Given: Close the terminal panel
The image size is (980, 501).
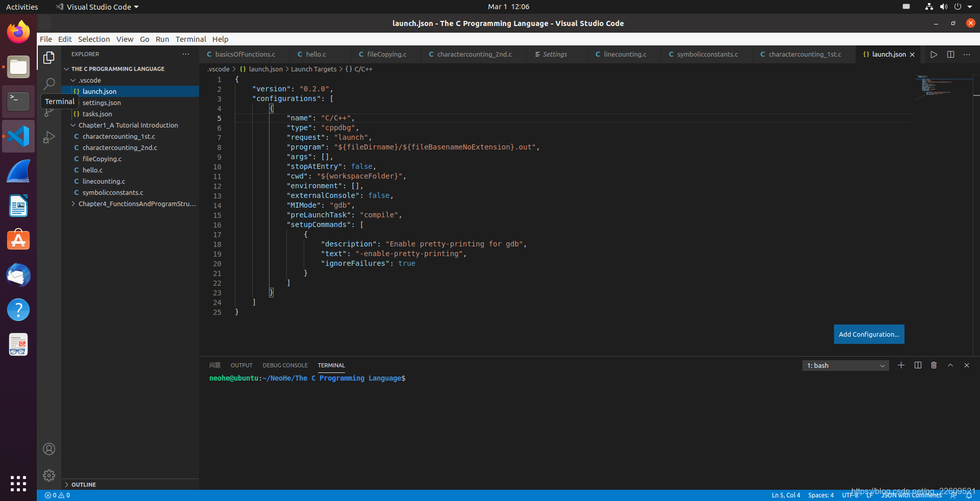Looking at the screenshot, I should [x=967, y=365].
